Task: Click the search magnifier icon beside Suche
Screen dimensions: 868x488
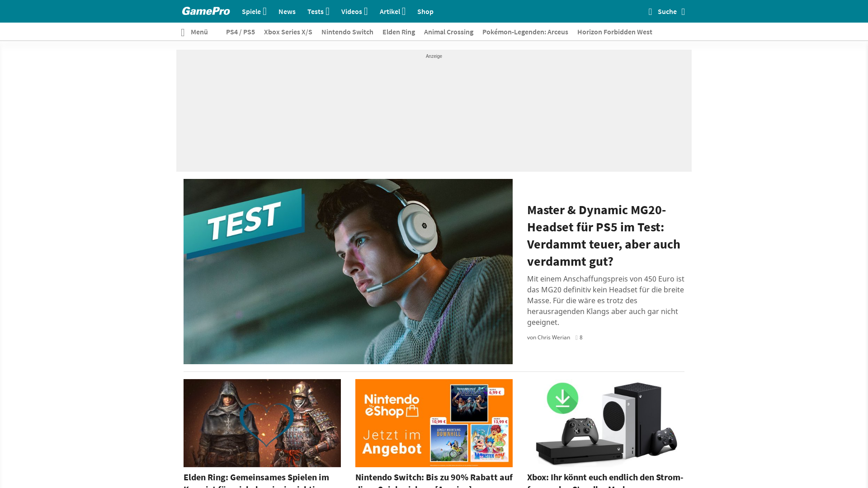Action: click(650, 12)
